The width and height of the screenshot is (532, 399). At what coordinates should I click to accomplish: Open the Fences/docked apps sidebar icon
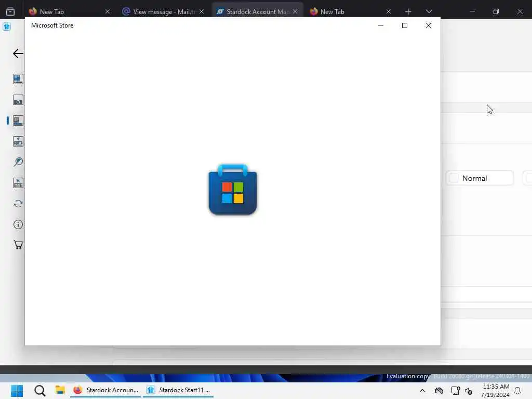tap(18, 141)
